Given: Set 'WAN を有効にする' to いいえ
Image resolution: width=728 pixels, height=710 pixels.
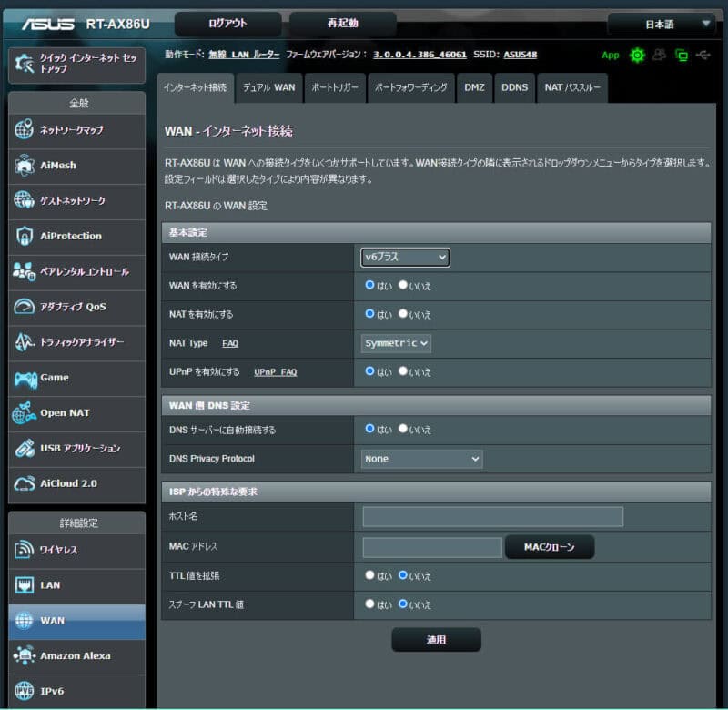Looking at the screenshot, I should [x=403, y=285].
